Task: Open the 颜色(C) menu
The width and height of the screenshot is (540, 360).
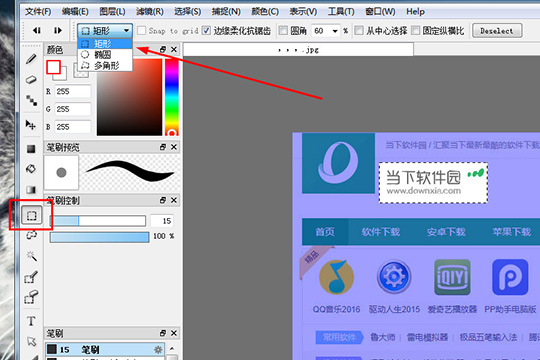Action: click(265, 11)
